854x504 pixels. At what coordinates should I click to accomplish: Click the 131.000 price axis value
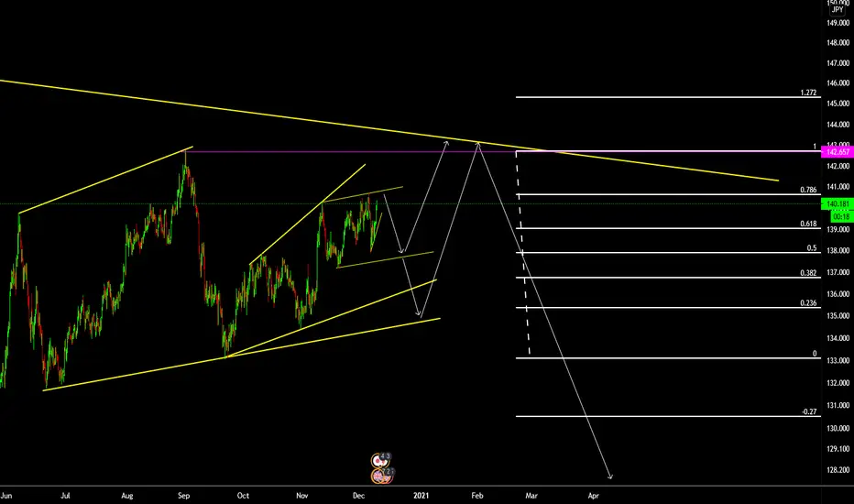tap(838, 405)
